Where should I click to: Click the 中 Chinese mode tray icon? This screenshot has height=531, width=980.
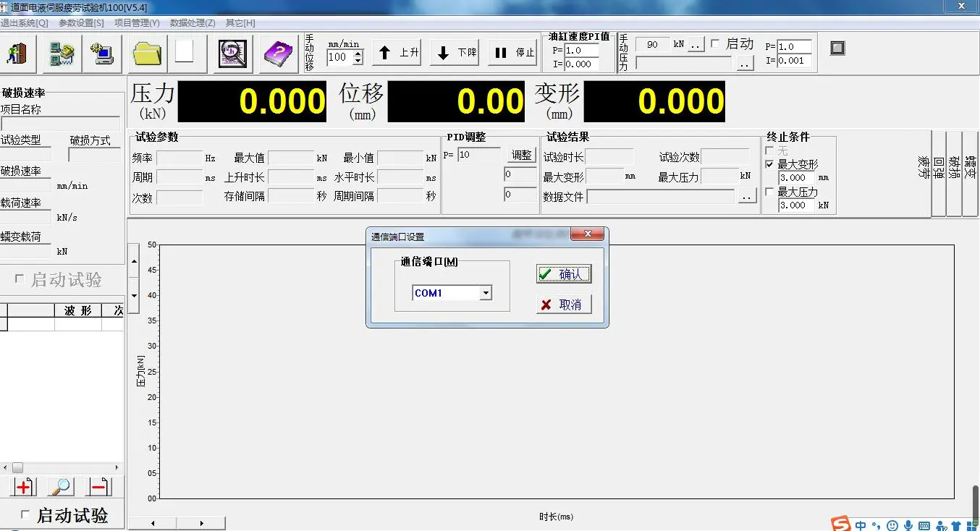[x=861, y=525]
